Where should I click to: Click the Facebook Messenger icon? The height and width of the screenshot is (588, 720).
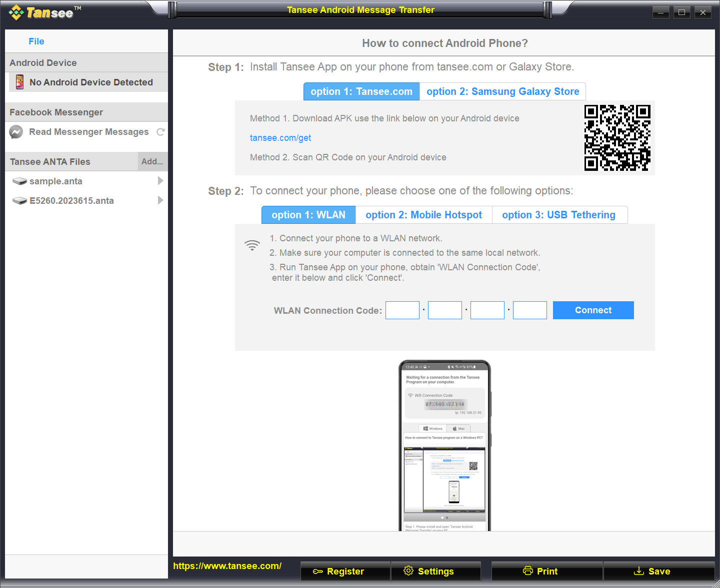click(x=16, y=132)
